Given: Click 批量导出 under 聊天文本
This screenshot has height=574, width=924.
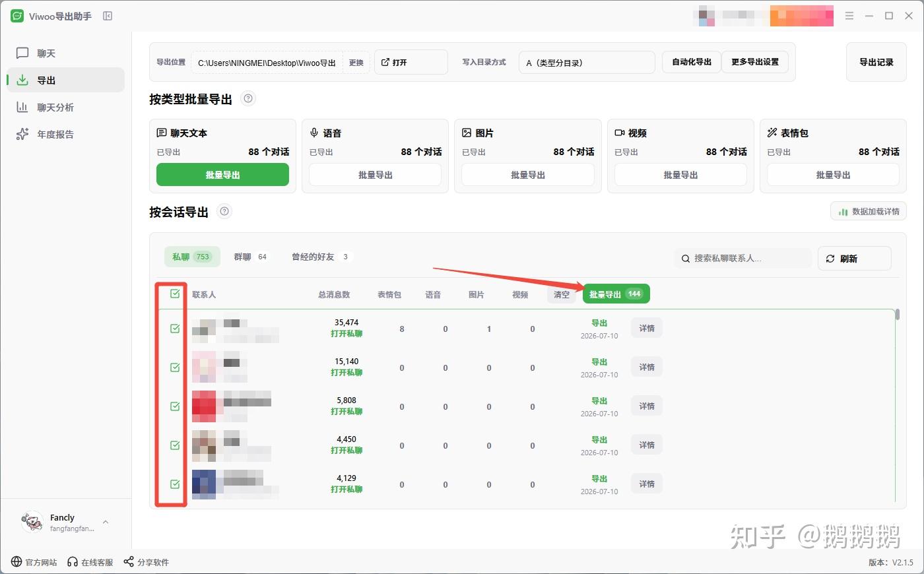Looking at the screenshot, I should [x=222, y=175].
